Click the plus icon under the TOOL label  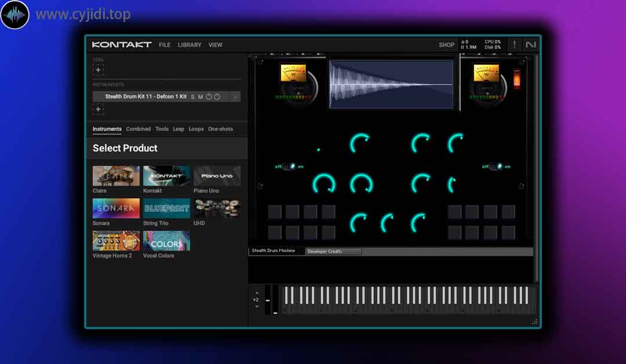(x=98, y=70)
